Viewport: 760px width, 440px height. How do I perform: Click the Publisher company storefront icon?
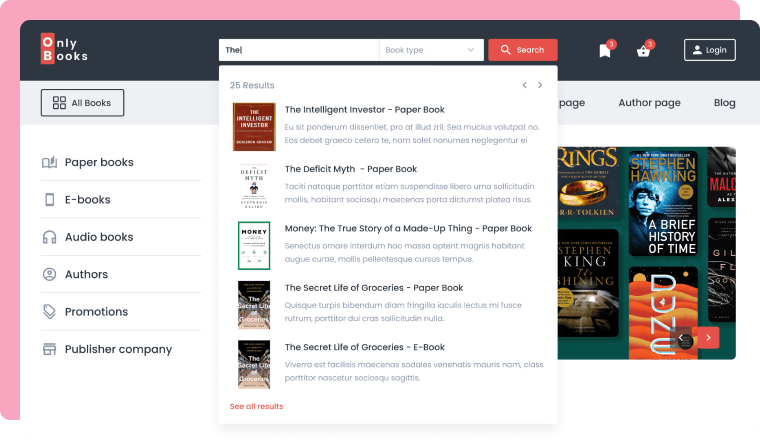[x=49, y=349]
